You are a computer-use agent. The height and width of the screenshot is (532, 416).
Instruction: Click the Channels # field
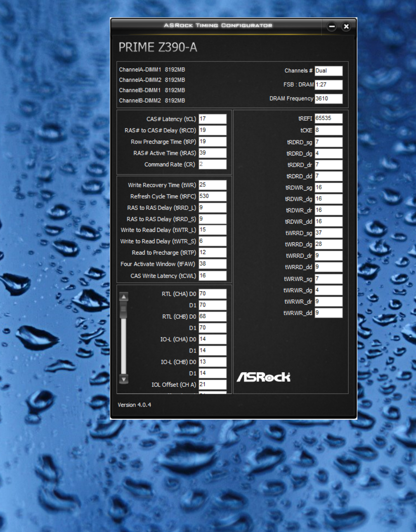tap(329, 71)
